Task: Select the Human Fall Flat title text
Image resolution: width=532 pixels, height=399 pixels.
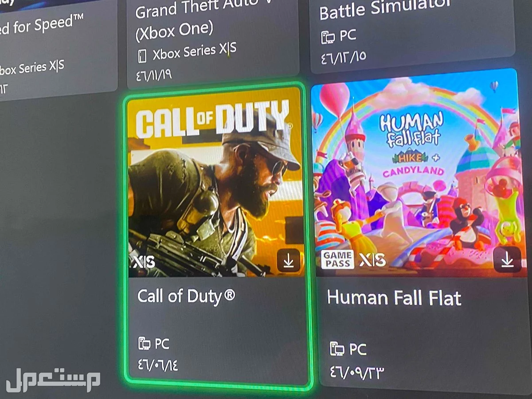Action: point(394,298)
